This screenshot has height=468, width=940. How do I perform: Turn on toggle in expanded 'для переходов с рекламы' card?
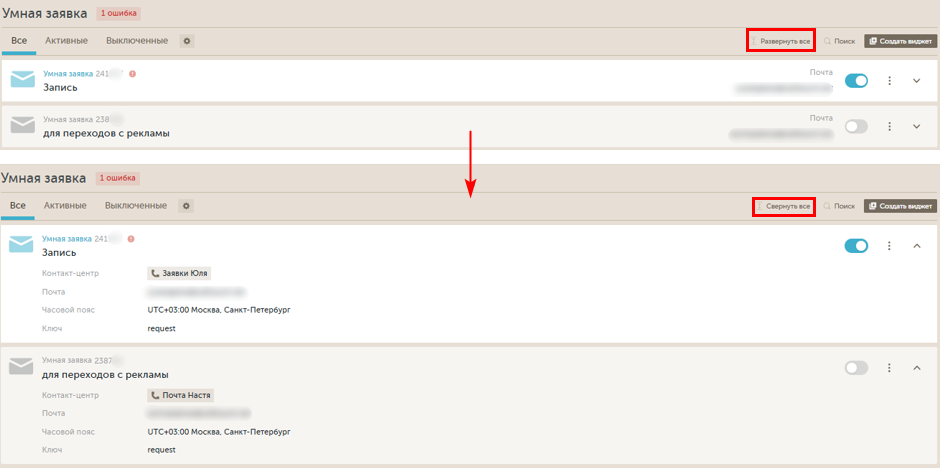point(856,368)
